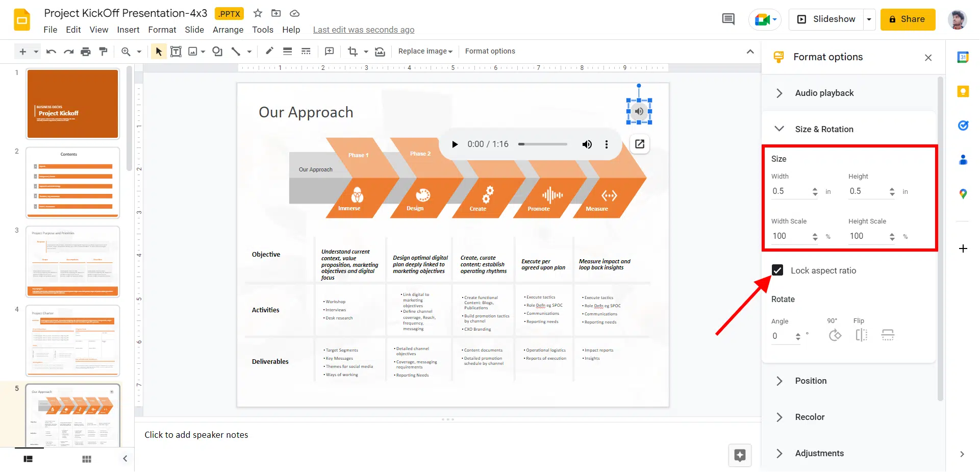Image resolution: width=980 pixels, height=472 pixels.
Task: Start the Slideshow
Action: [826, 19]
